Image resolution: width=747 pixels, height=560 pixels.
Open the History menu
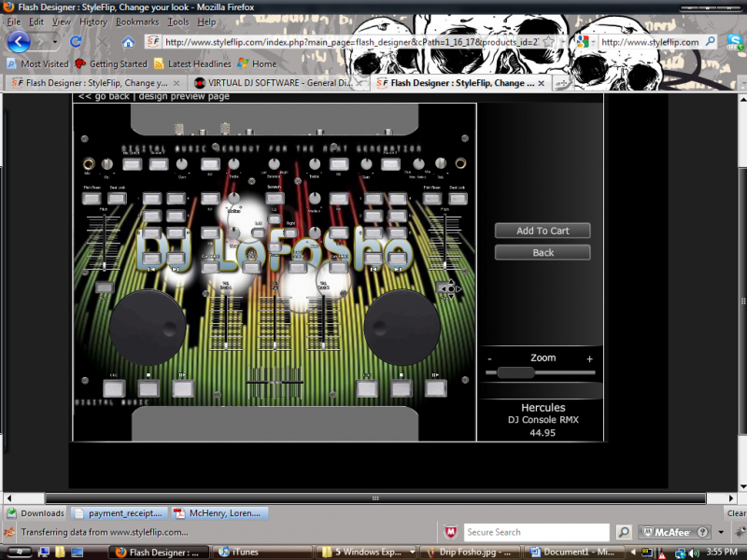click(93, 21)
